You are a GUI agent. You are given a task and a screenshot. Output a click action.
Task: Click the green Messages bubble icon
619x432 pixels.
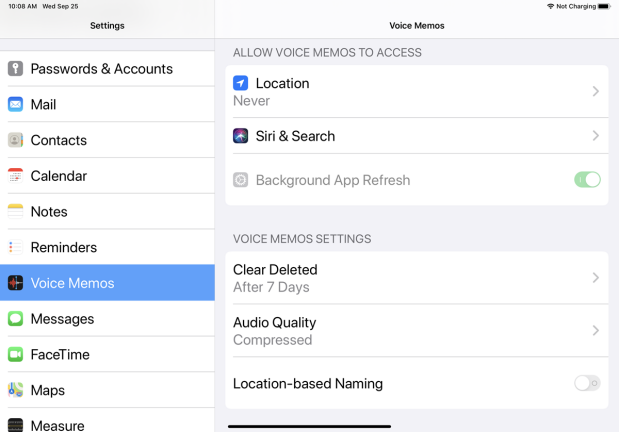(x=15, y=319)
